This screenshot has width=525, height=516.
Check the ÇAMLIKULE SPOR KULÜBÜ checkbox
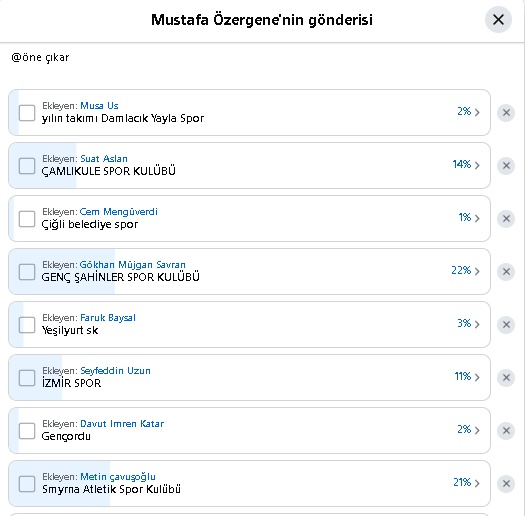click(x=27, y=166)
